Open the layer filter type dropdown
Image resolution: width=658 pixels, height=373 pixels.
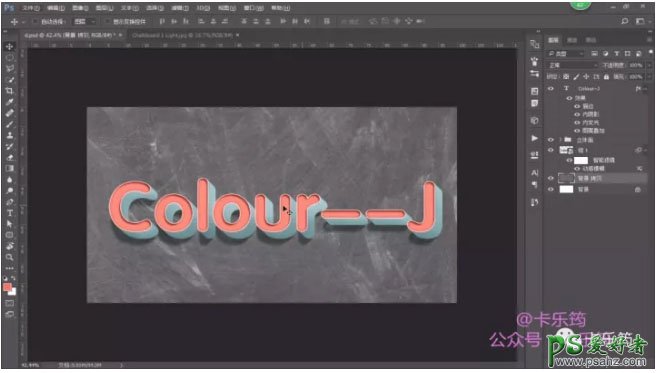pyautogui.click(x=566, y=54)
